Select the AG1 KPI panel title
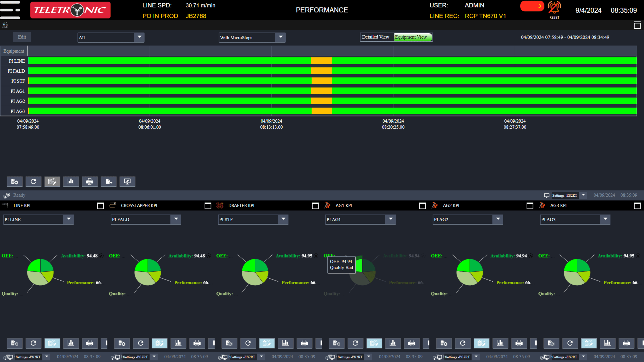 (x=344, y=206)
